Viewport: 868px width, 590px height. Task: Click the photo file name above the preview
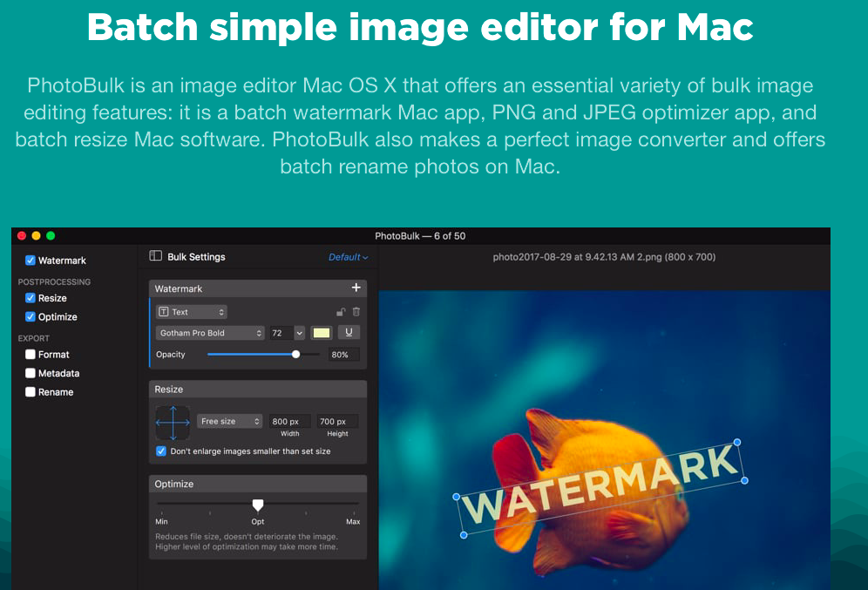tap(604, 257)
